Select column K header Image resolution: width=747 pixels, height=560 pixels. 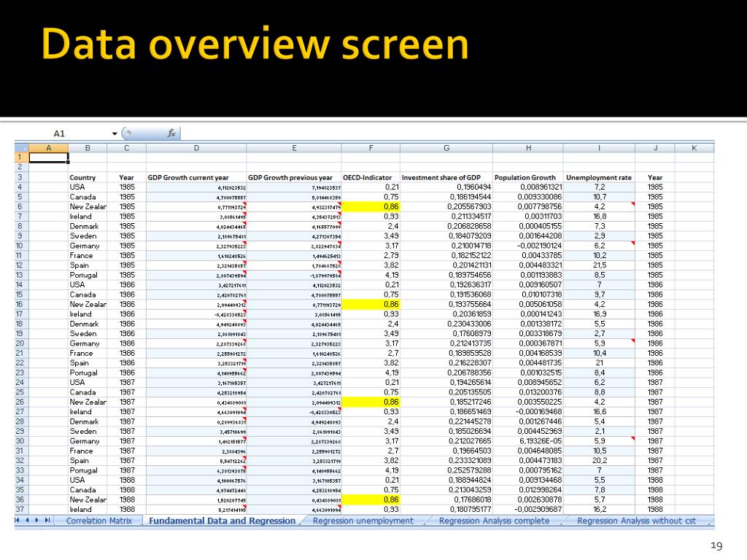click(x=694, y=148)
